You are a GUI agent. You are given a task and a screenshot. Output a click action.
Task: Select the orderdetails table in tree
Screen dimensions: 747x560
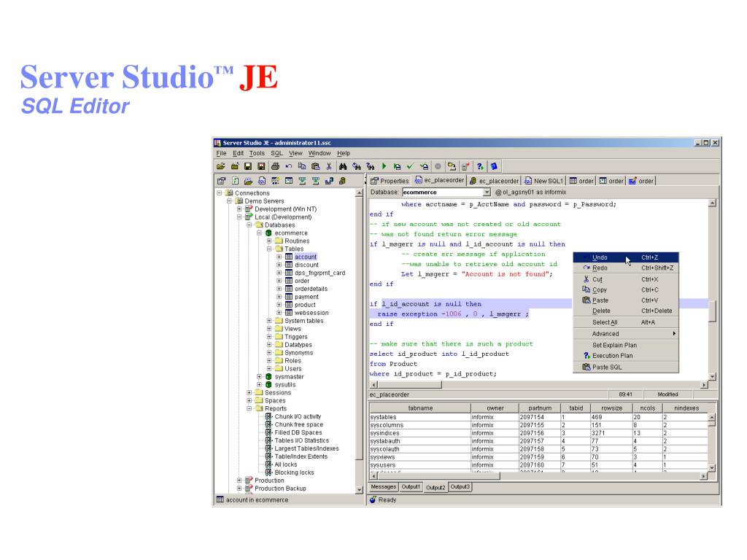(x=311, y=289)
